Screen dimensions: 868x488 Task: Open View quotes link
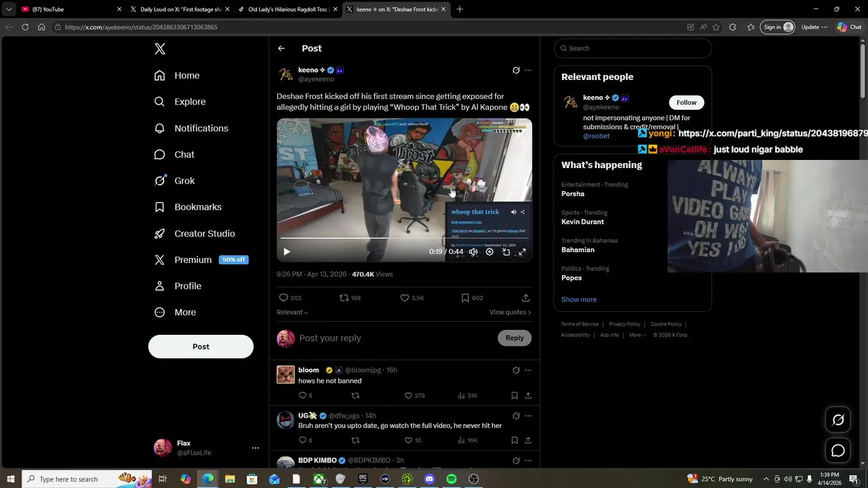coord(510,312)
